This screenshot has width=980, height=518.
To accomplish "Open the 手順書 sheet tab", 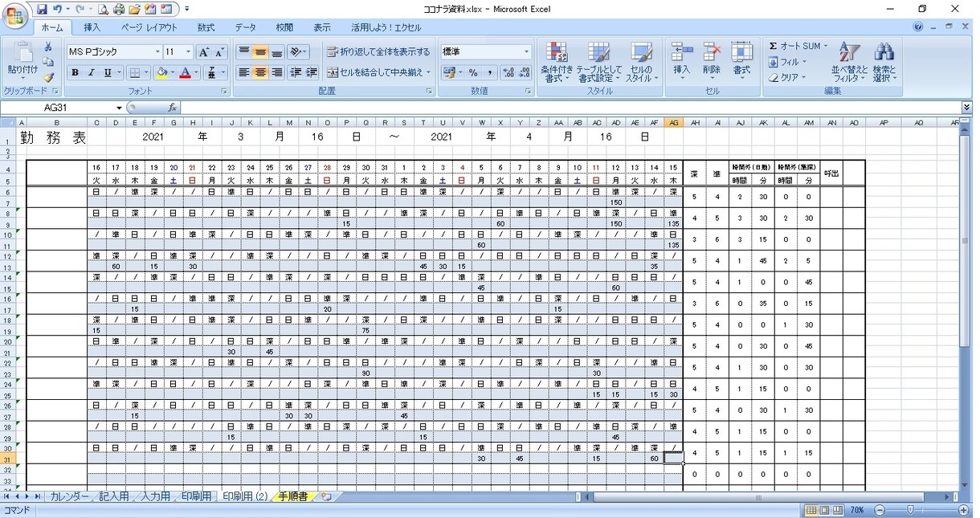I will tap(292, 497).
